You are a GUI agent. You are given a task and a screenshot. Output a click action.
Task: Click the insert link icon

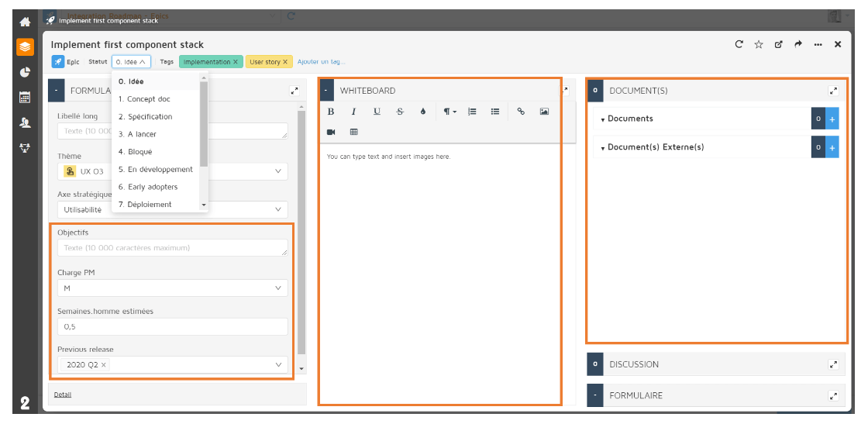[521, 112]
